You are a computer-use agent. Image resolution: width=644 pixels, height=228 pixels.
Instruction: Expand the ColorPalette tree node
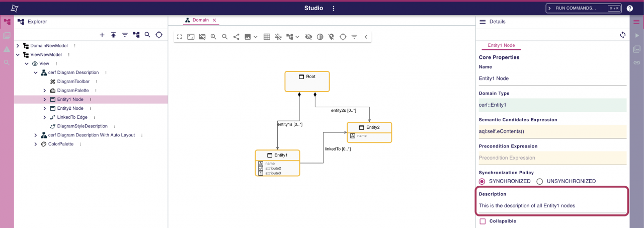(36, 144)
